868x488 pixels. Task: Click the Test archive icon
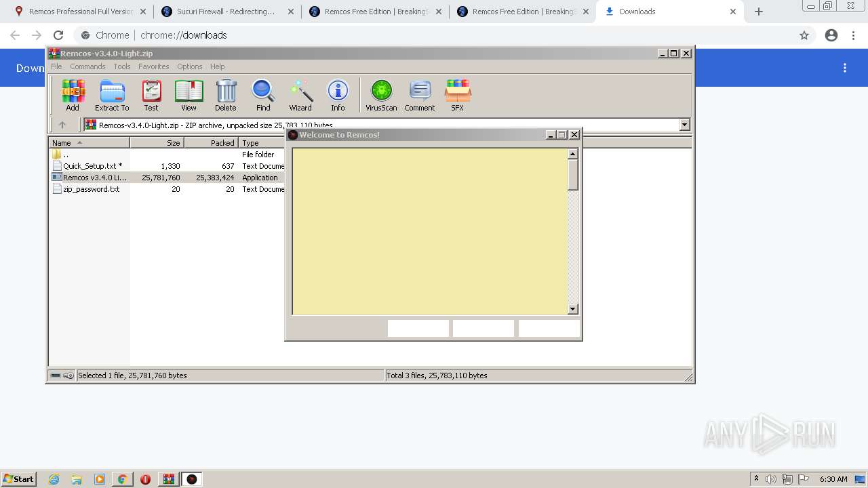point(151,95)
